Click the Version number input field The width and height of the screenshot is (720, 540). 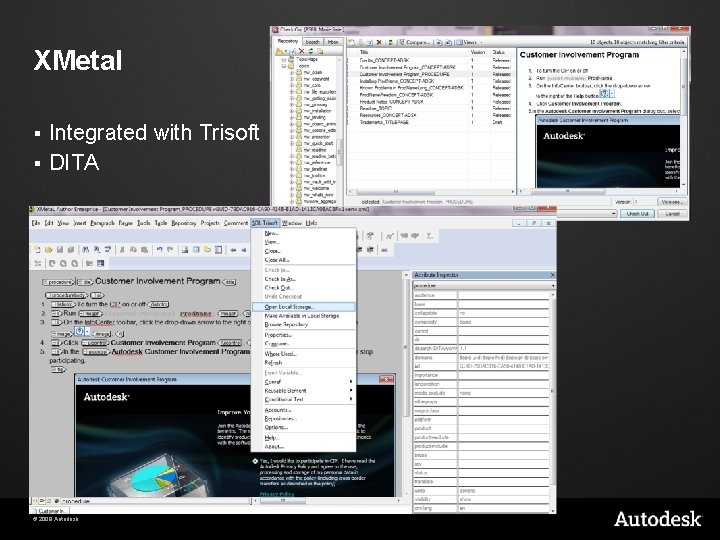644,202
